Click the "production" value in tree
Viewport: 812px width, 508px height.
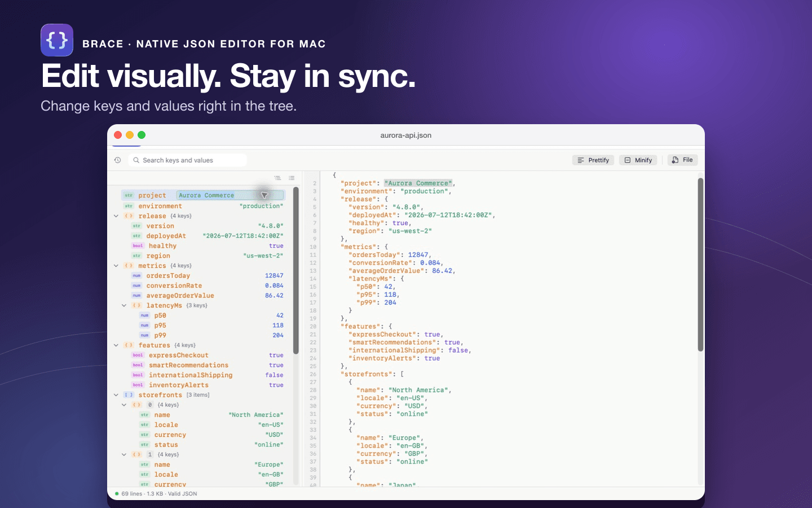(262, 206)
